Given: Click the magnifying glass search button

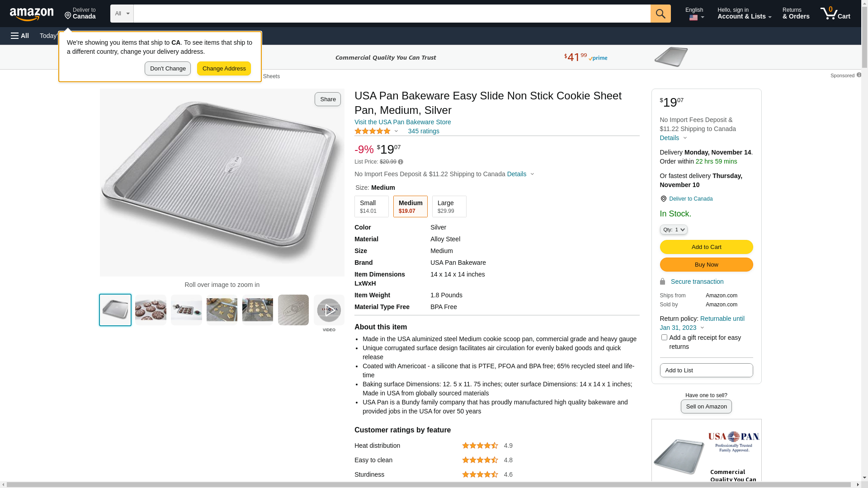Looking at the screenshot, I should click(660, 14).
